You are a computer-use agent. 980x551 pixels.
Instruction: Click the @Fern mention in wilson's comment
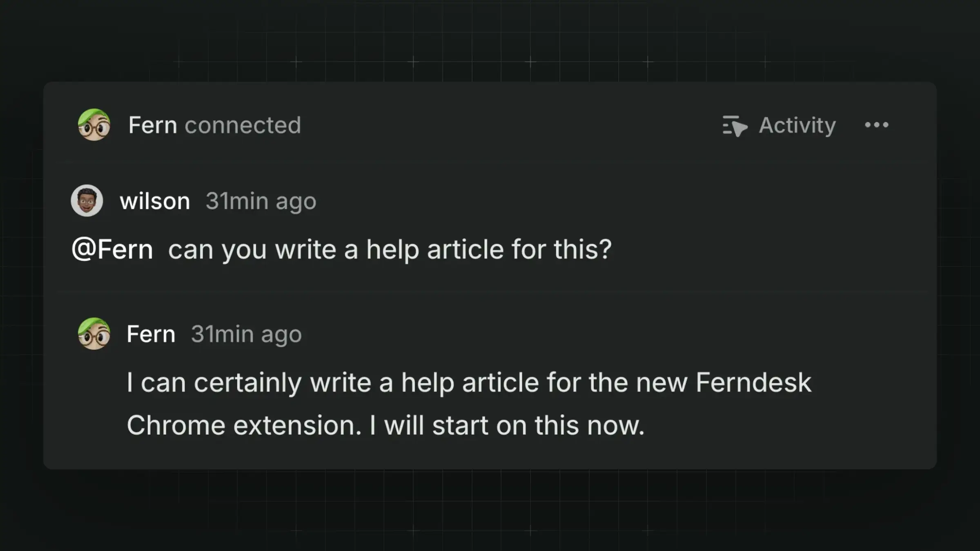point(112,249)
